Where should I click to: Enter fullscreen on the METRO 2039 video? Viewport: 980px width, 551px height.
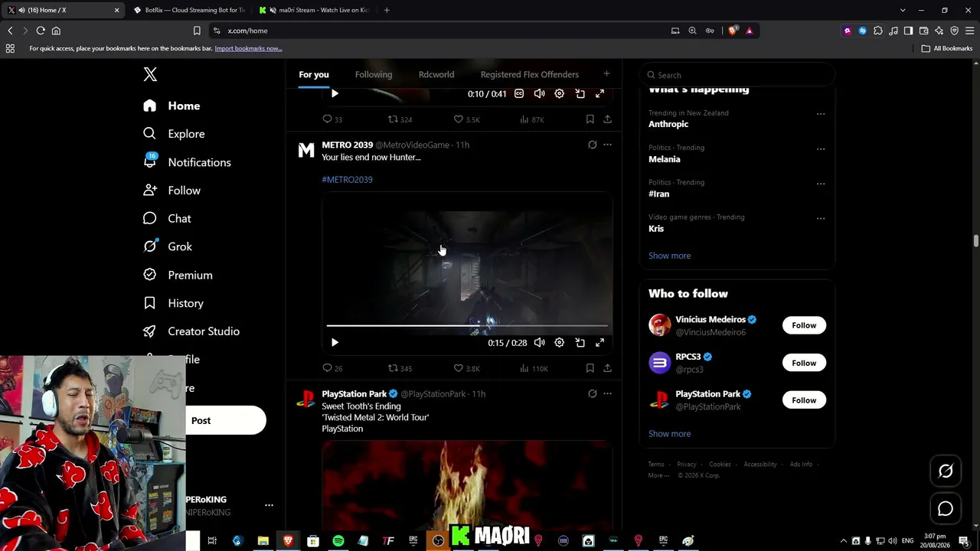(x=599, y=343)
